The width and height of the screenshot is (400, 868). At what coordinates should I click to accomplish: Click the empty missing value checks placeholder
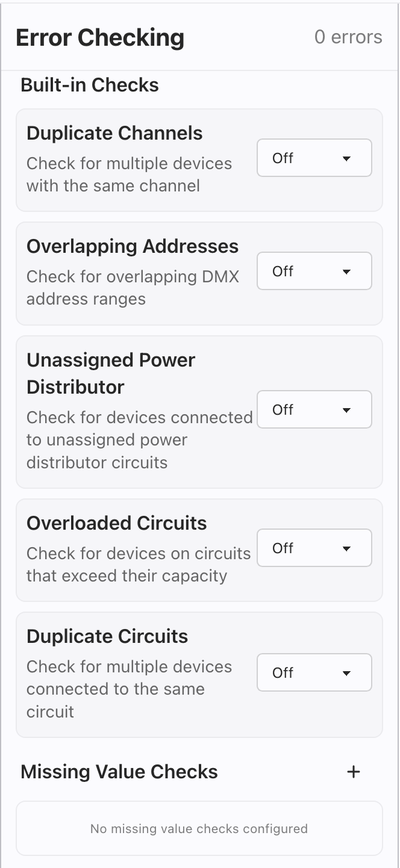[199, 829]
